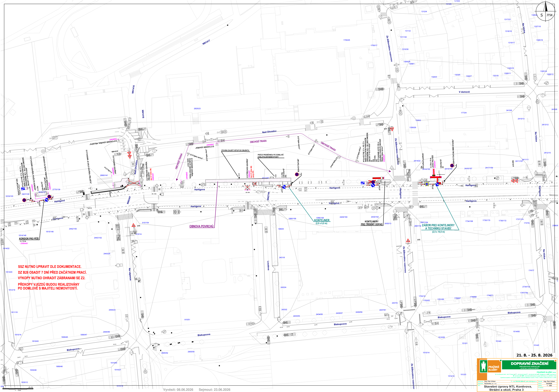This screenshot has height=392, width=559.
Task: Click the Sejmout: 23.06.2026 footer text
Action: [214, 390]
